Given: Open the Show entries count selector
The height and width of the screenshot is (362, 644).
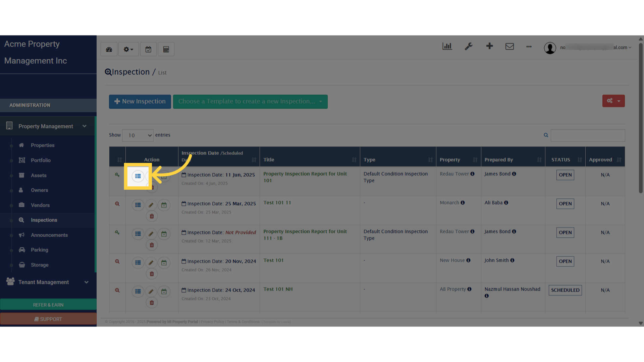Looking at the screenshot, I should 138,135.
